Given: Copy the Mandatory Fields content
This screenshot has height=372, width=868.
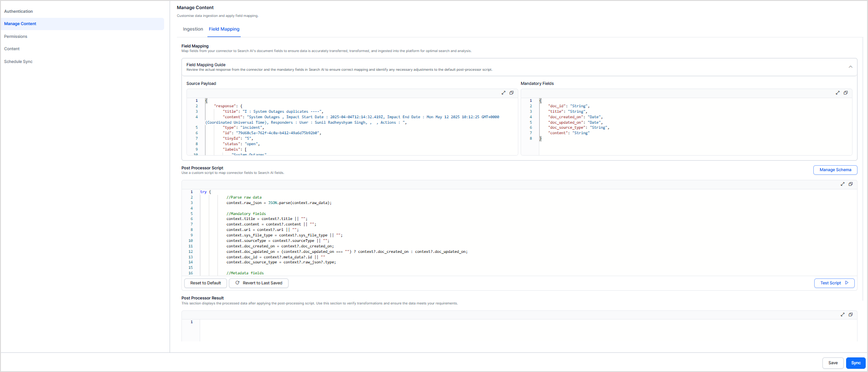Looking at the screenshot, I should [x=846, y=93].
